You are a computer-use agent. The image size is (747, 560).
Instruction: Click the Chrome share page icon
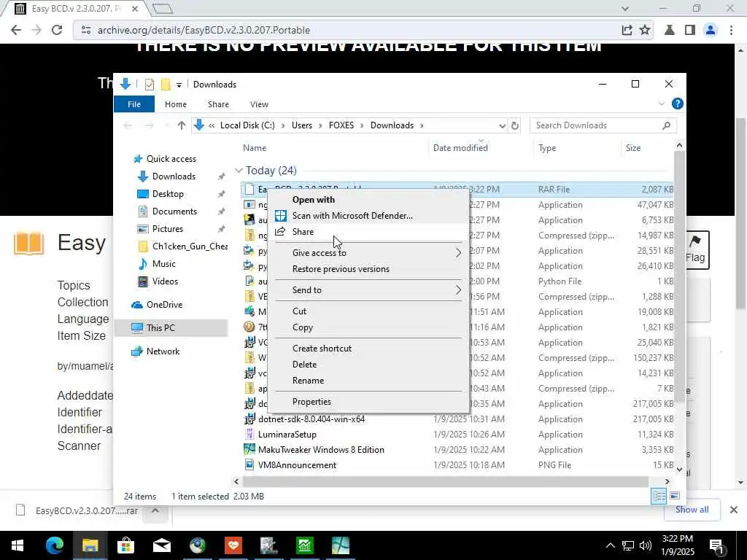[627, 30]
